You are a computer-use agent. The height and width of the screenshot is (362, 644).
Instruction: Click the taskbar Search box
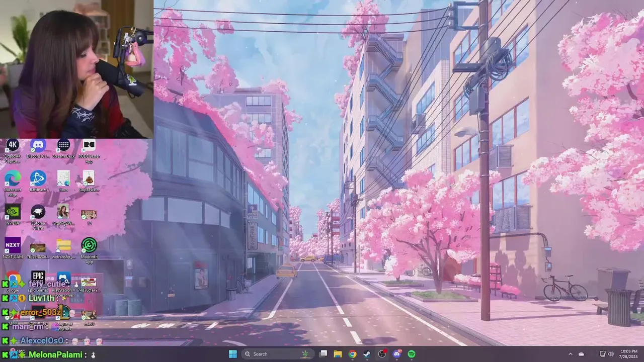click(278, 354)
